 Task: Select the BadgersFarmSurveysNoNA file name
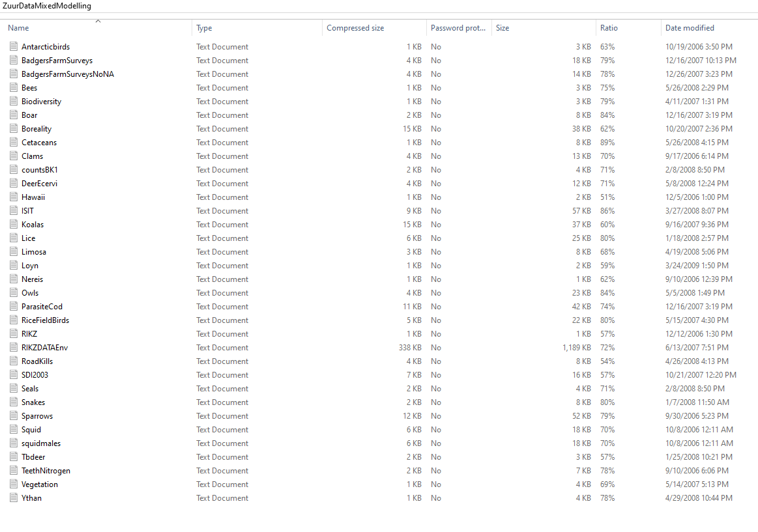tap(67, 74)
